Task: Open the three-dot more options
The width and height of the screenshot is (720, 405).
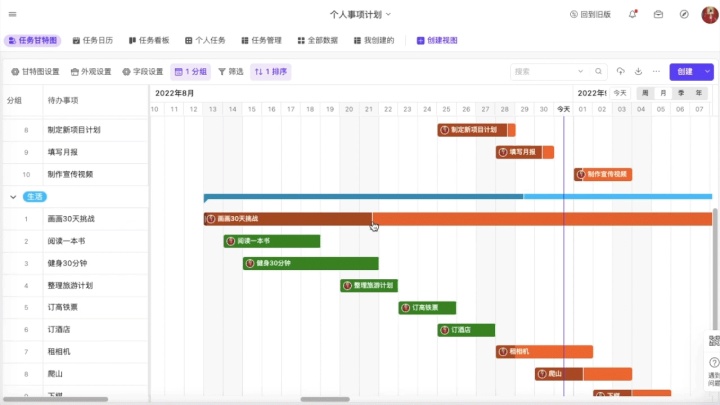Action: pyautogui.click(x=656, y=71)
